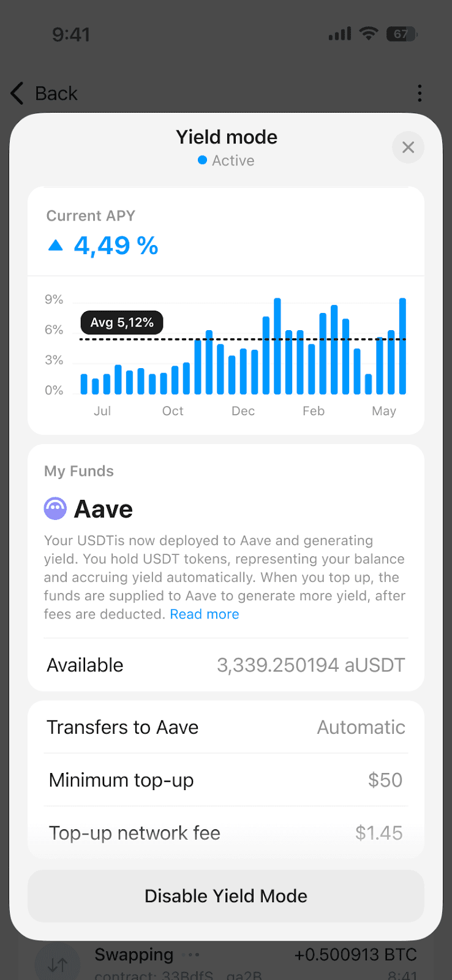Select the Avg 5,12% chart label
Image resolution: width=452 pixels, height=980 pixels.
[x=122, y=323]
